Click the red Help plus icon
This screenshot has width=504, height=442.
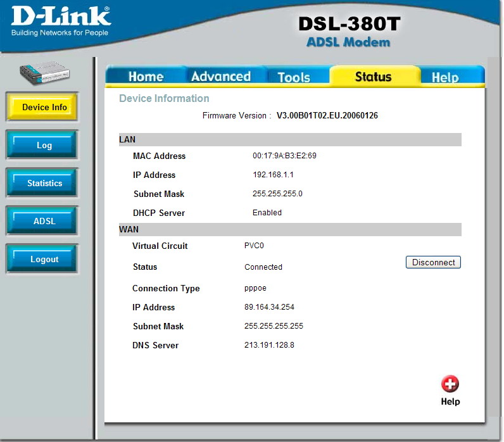coord(450,384)
